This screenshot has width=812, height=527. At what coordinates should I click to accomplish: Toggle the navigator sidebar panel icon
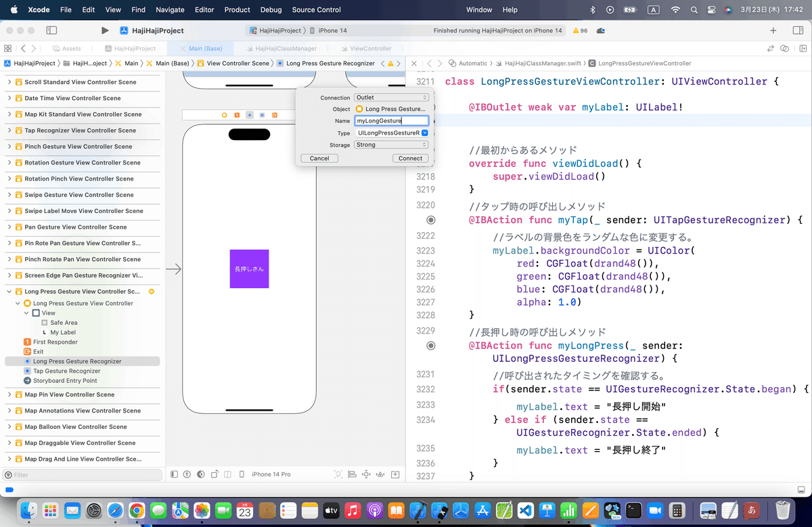[51, 30]
